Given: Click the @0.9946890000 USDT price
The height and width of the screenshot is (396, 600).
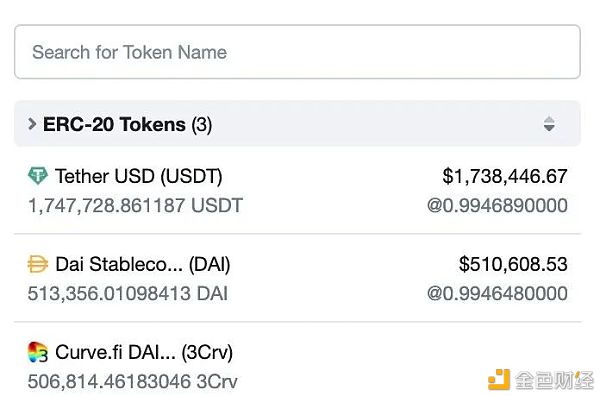Looking at the screenshot, I should coord(497,205).
